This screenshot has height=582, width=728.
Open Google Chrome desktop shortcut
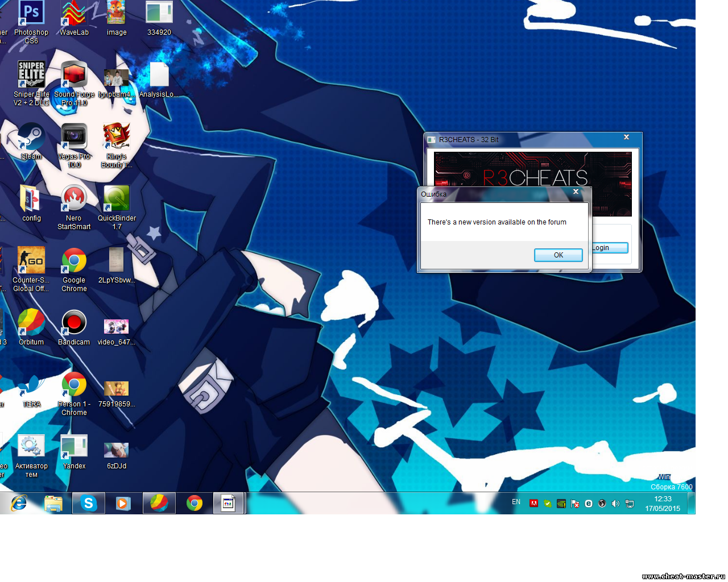(74, 269)
